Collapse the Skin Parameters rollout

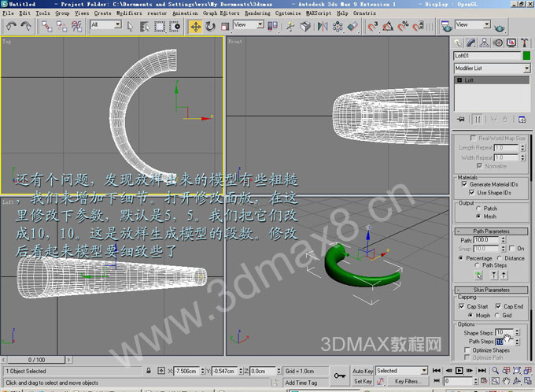pos(491,290)
